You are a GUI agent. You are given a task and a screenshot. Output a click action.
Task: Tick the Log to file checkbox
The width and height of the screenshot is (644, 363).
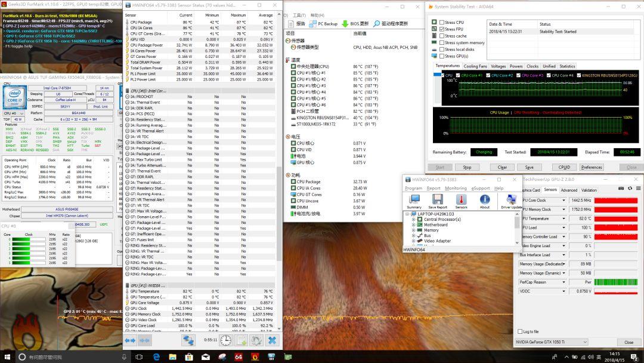(x=519, y=331)
